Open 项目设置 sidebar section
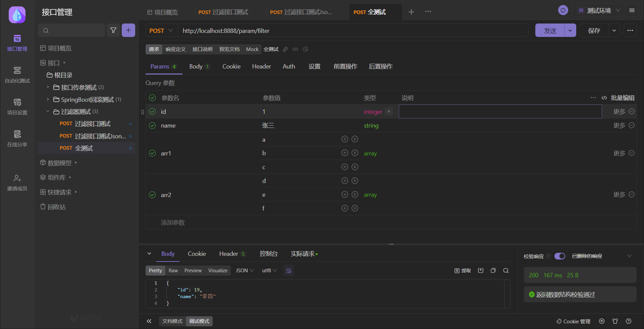644x329 pixels. point(17,107)
